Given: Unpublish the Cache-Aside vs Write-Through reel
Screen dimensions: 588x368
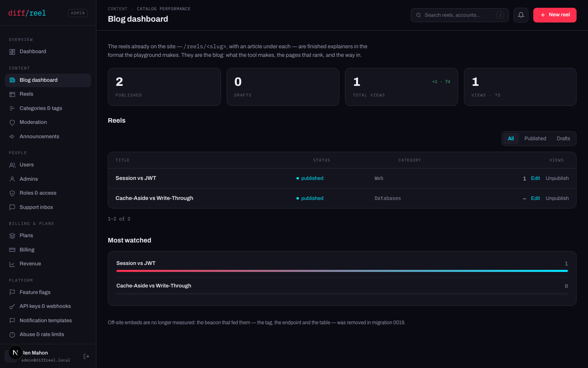Looking at the screenshot, I should click(557, 198).
